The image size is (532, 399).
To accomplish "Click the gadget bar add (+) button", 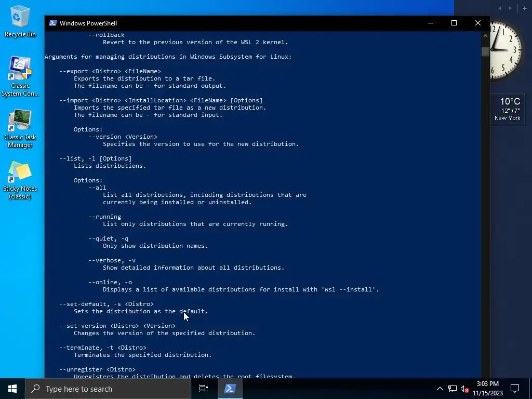I will click(525, 8).
